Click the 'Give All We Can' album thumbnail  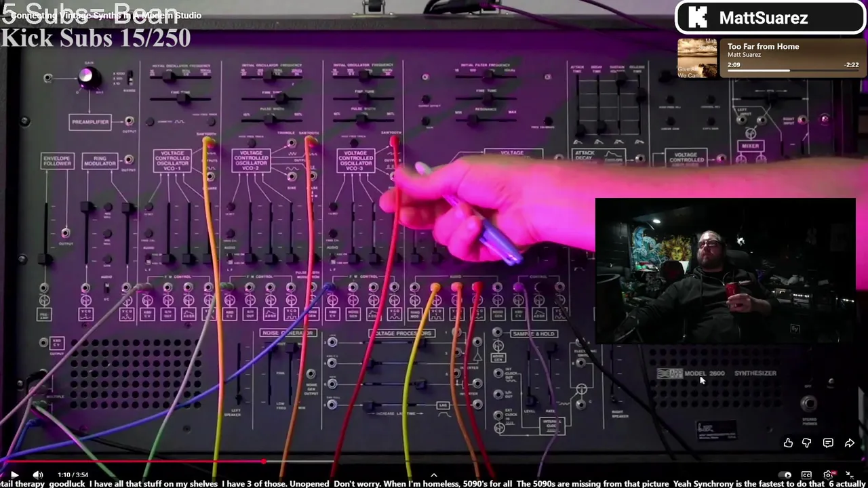697,58
